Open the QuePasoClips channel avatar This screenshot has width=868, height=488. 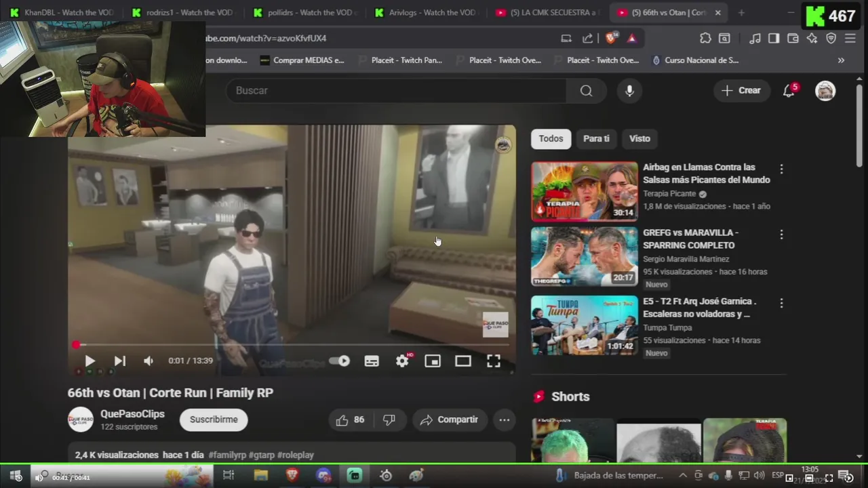(x=81, y=420)
